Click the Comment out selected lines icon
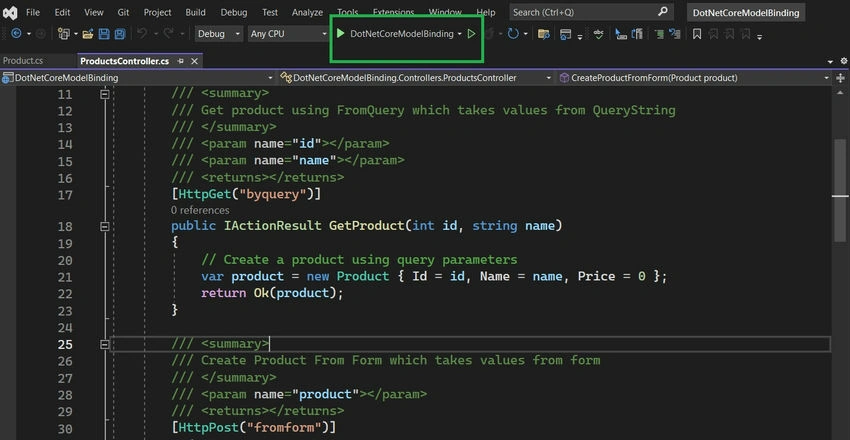 (x=659, y=34)
